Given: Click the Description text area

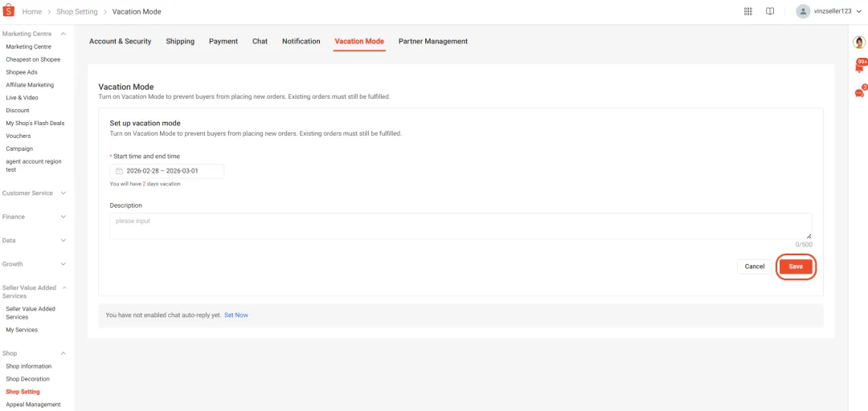Looking at the screenshot, I should (x=461, y=226).
